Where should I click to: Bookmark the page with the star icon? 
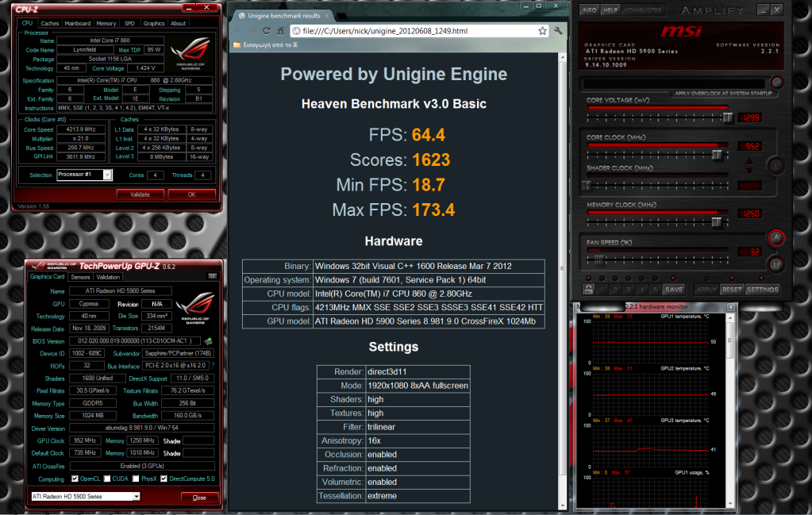click(542, 31)
